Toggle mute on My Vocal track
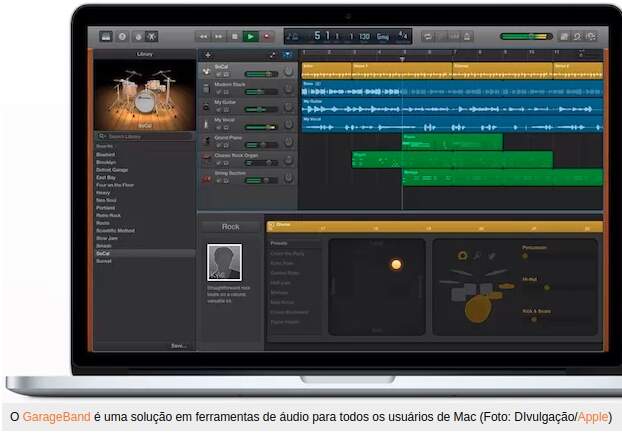This screenshot has width=622, height=439. [217, 127]
